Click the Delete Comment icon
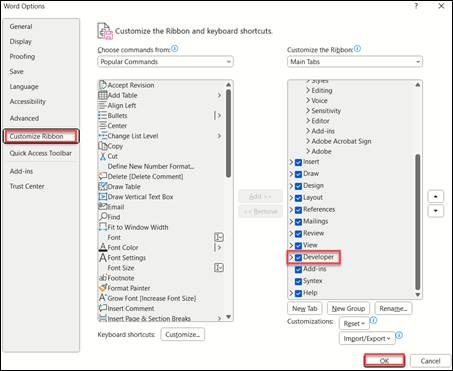Screen dimensions: 453x371 (103, 176)
